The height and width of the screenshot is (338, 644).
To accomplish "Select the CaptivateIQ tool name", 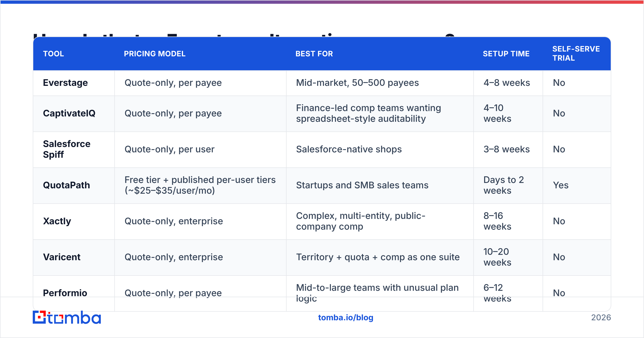I will (69, 113).
